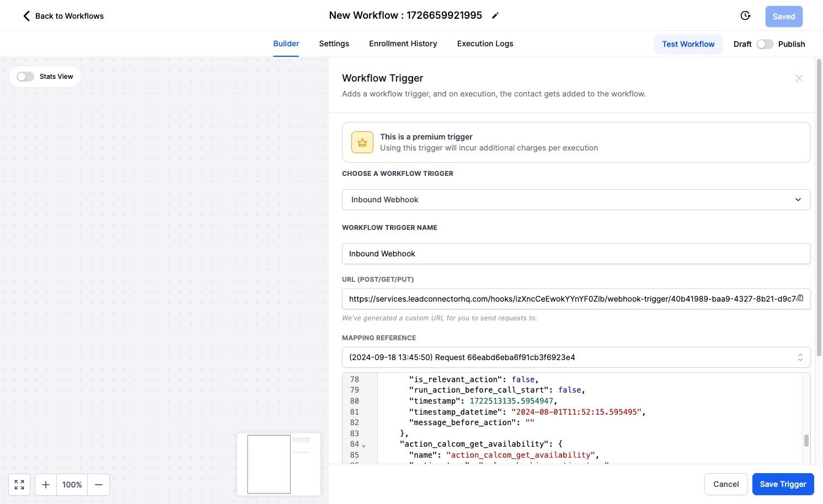Click the pencil icon to rename workflow
The image size is (823, 504).
point(495,15)
